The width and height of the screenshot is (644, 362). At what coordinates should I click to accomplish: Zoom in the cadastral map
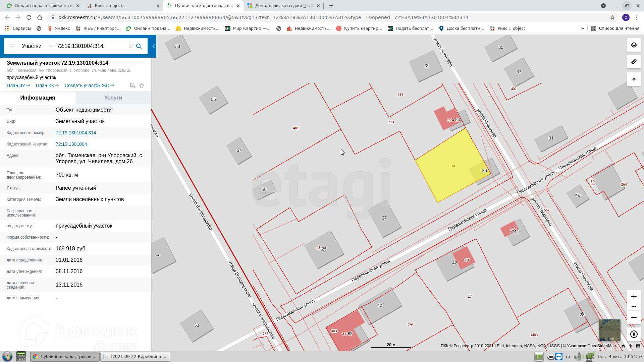pyautogui.click(x=634, y=296)
